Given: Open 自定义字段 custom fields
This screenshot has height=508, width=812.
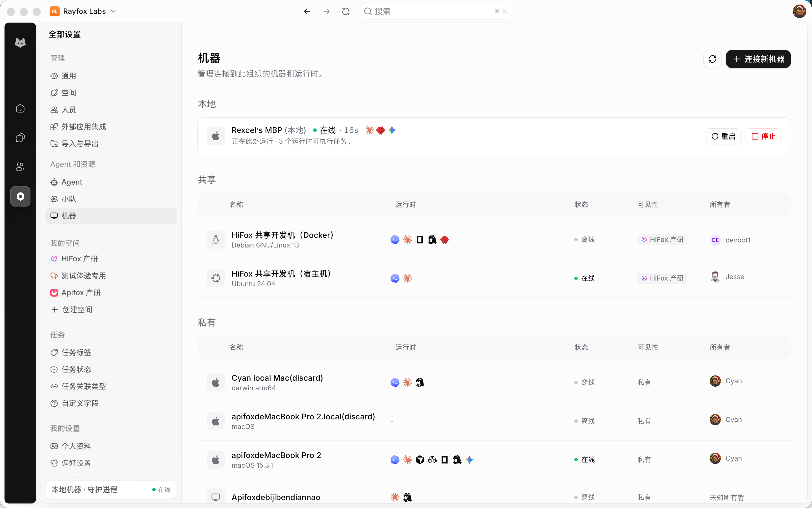Looking at the screenshot, I should tap(111, 403).
